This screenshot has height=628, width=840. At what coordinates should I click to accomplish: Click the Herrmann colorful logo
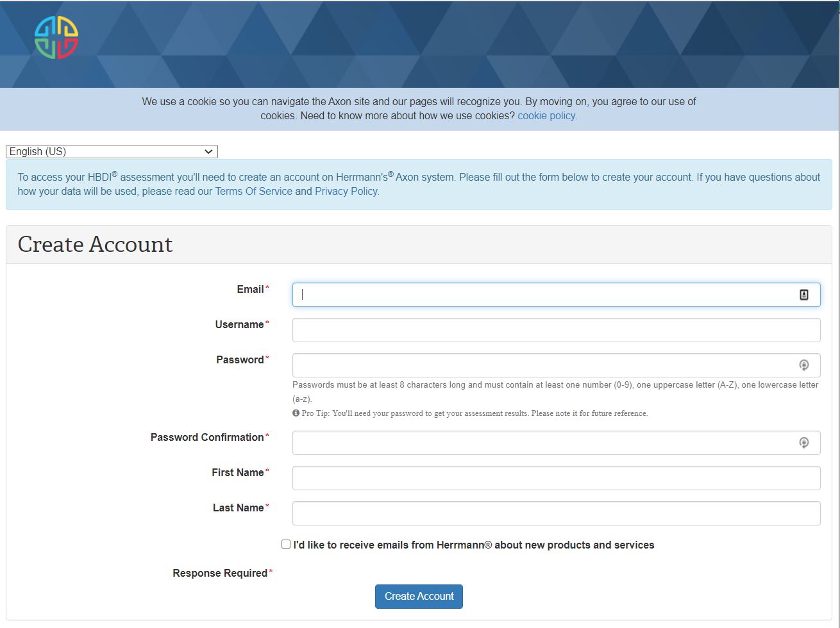pos(56,37)
